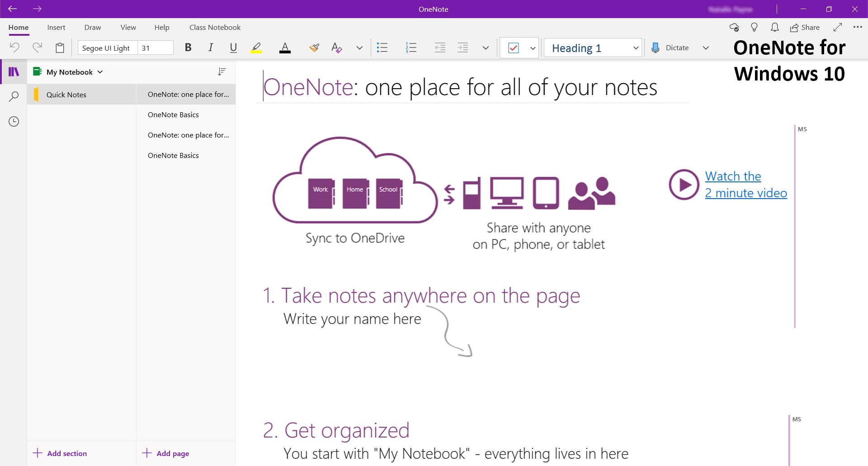868x466 pixels.
Task: Open the Heading 1 style dropdown
Action: coord(636,48)
